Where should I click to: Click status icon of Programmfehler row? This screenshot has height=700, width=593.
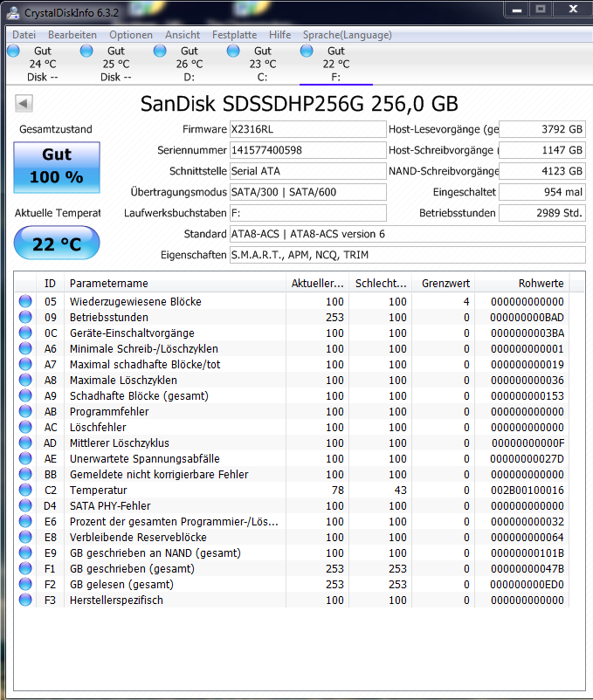(25, 411)
